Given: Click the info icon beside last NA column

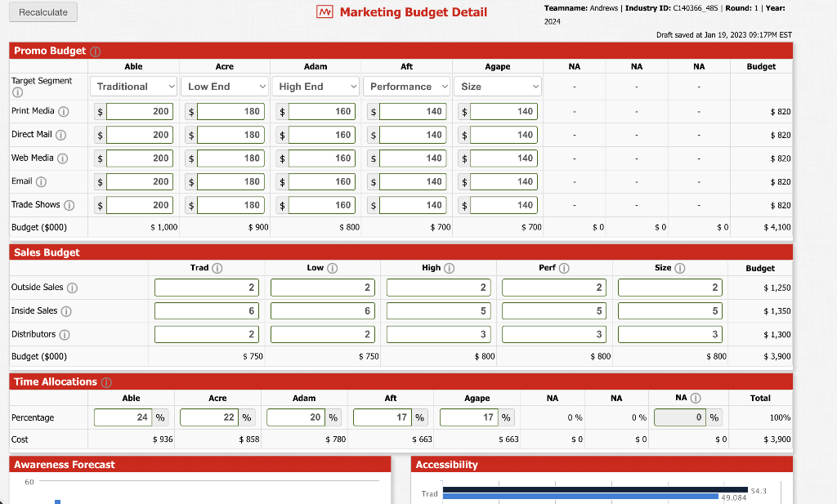Looking at the screenshot, I should tap(696, 398).
